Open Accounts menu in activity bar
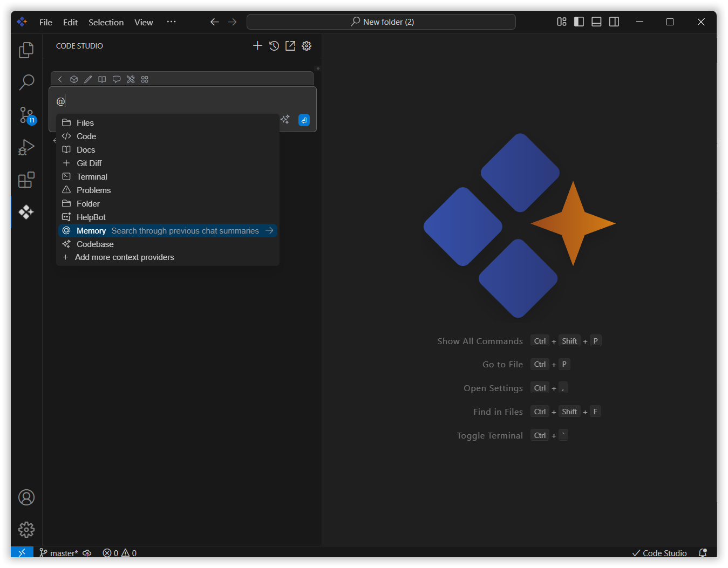Screen dimensions: 728x568 click(26, 497)
